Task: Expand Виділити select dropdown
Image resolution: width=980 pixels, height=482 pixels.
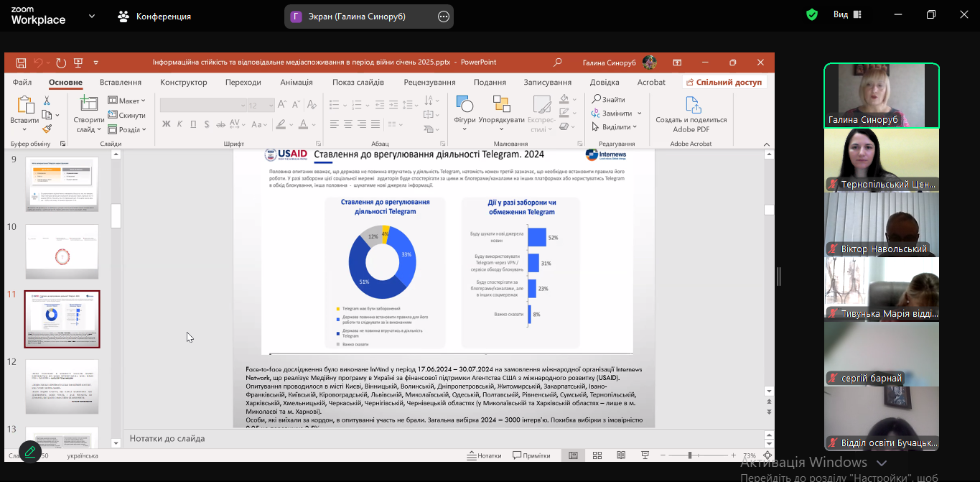Action: pos(615,126)
